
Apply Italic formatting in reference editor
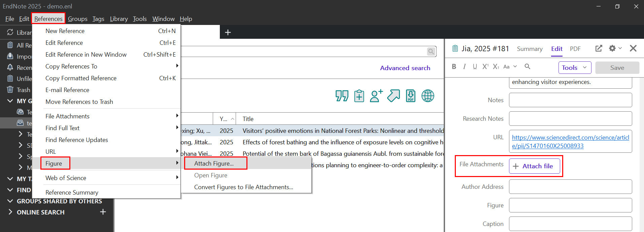464,67
